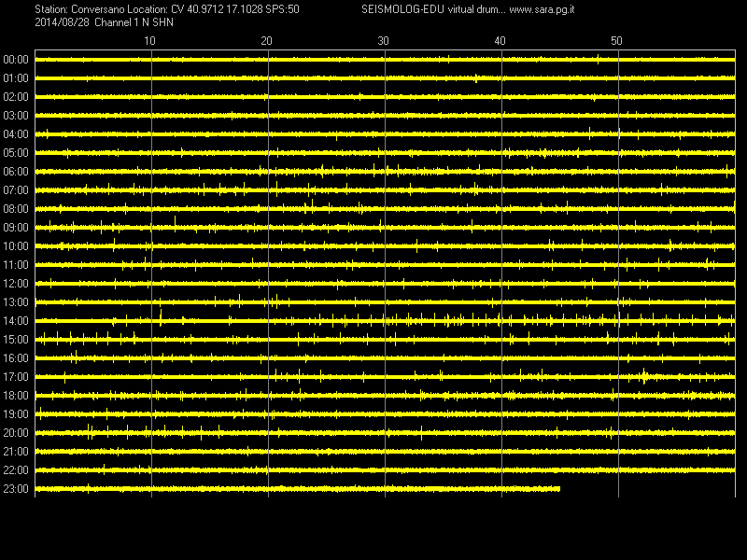Click the SPS:50 sampling rate text

pyautogui.click(x=283, y=9)
